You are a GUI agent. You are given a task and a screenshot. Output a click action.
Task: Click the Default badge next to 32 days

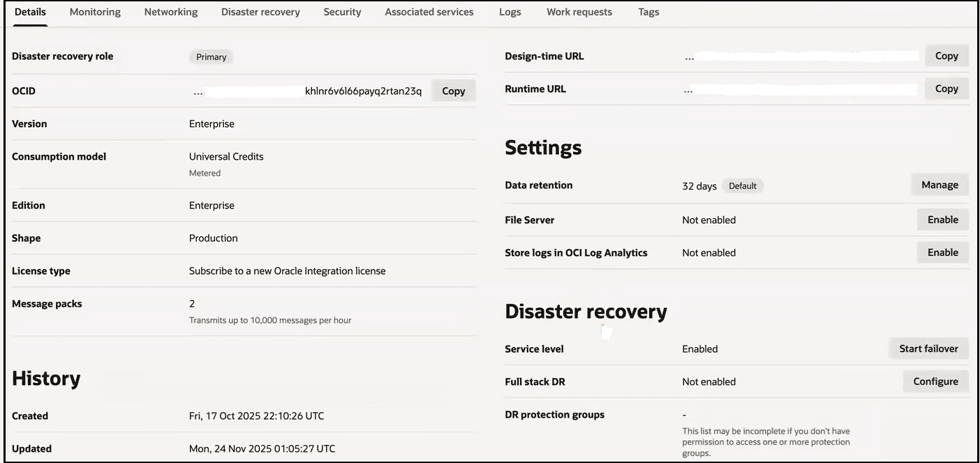tap(742, 185)
